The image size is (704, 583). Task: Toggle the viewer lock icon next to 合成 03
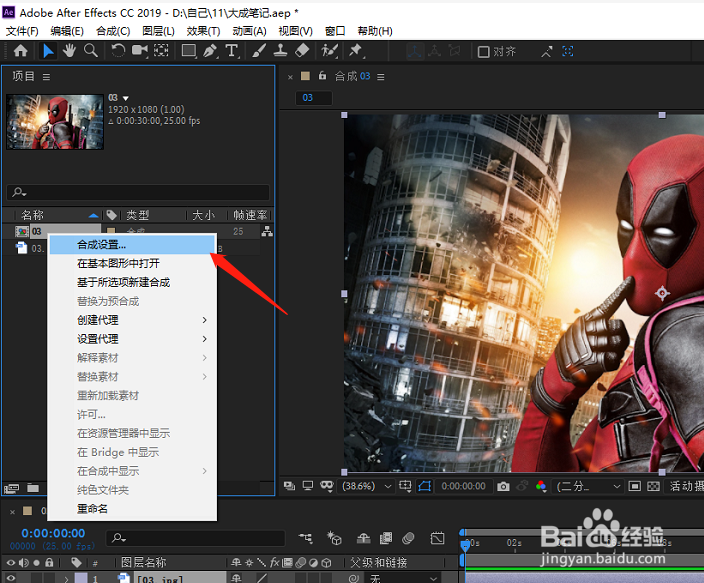[x=322, y=76]
